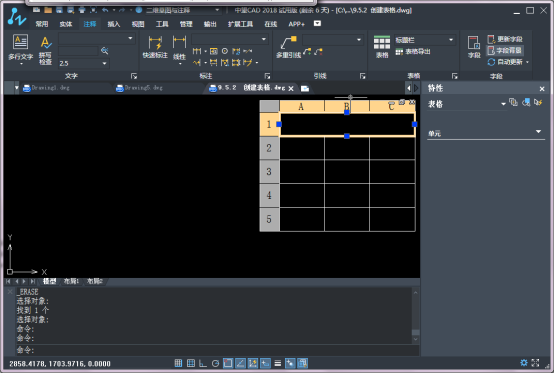554x374 pixels.
Task: Toggle polar tracking in status bar
Action: click(x=215, y=363)
